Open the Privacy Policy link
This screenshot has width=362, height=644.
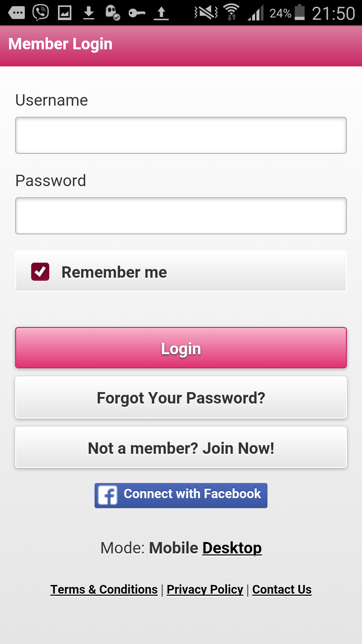click(205, 589)
